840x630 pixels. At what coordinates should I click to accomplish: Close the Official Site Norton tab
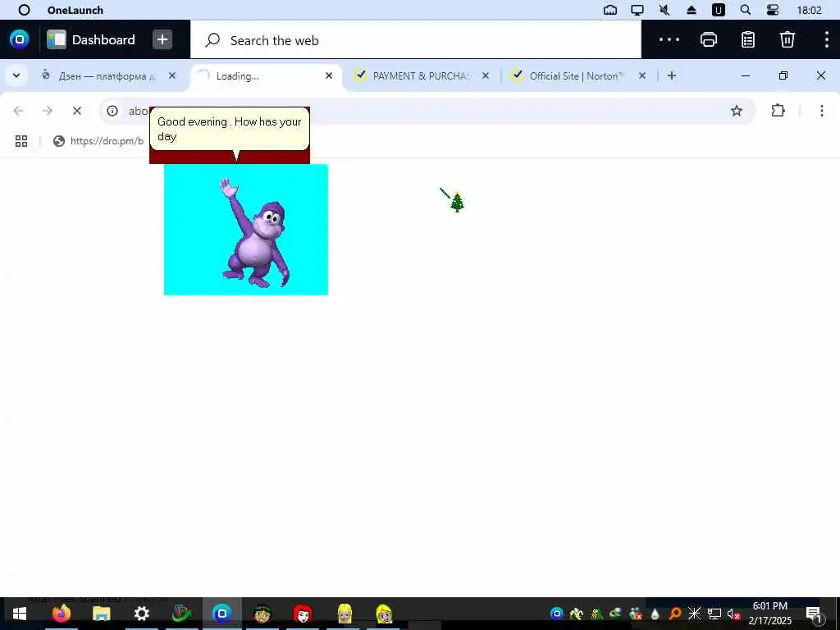click(x=642, y=76)
